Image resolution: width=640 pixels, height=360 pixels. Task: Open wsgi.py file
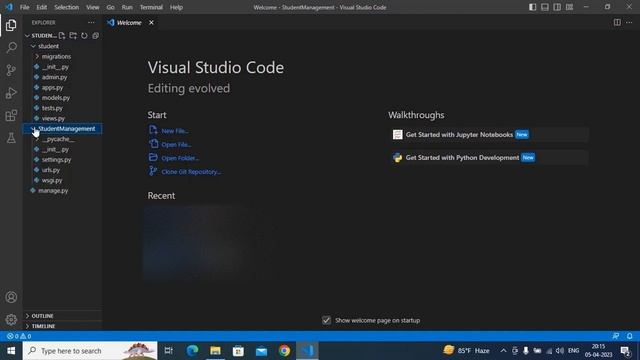tap(52, 180)
